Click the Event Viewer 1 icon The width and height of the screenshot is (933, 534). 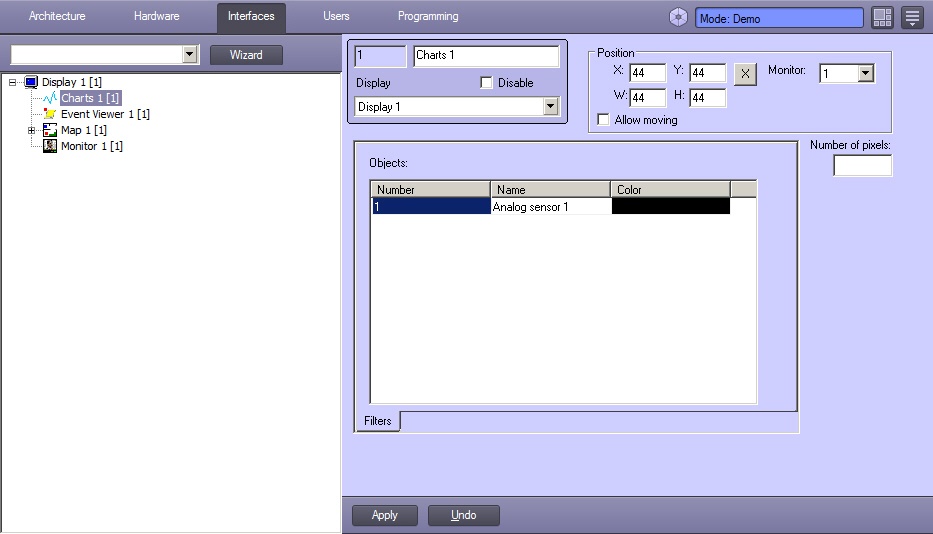[x=50, y=114]
